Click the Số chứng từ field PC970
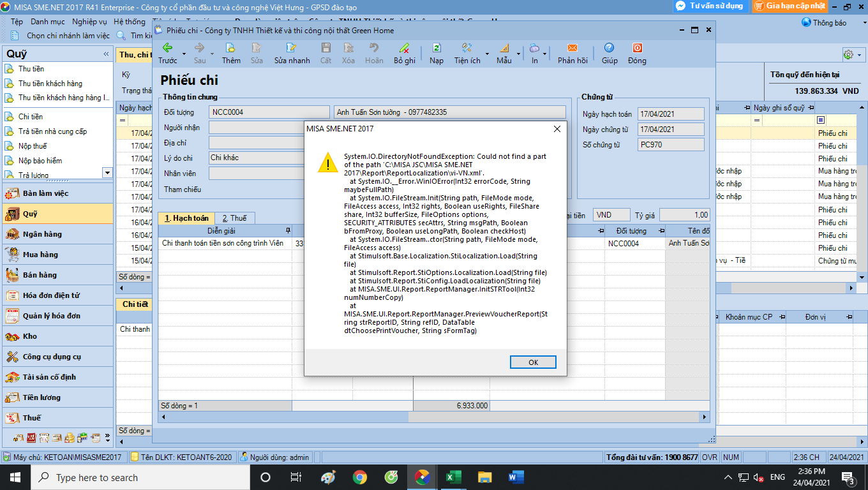This screenshot has height=490, width=868. pyautogui.click(x=671, y=145)
